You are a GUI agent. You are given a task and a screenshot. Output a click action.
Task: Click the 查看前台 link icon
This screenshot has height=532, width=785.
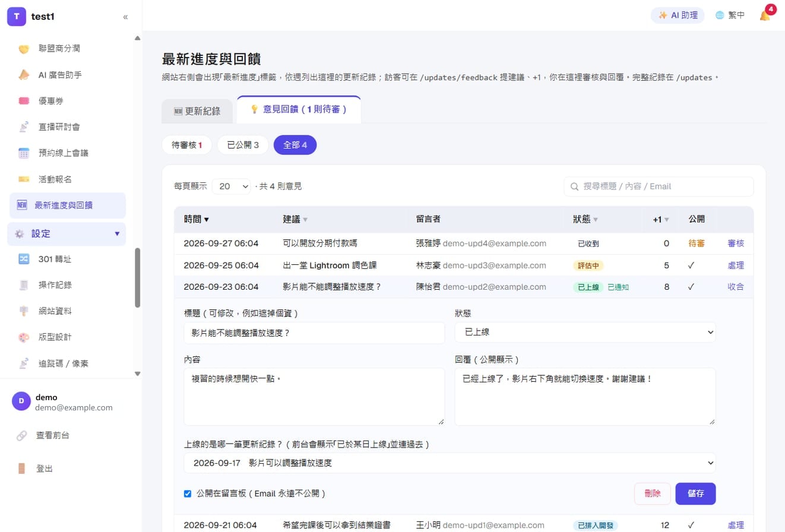point(22,435)
